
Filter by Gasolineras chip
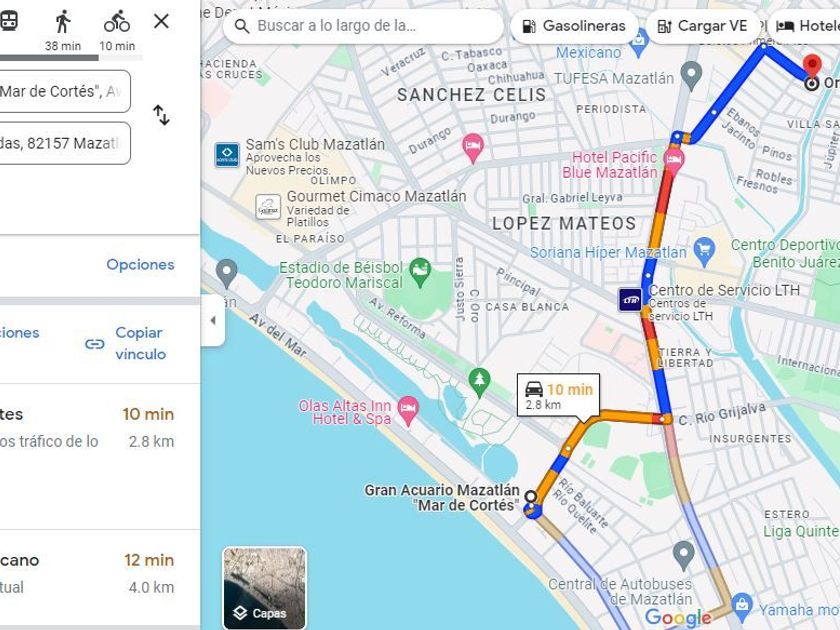click(x=575, y=26)
